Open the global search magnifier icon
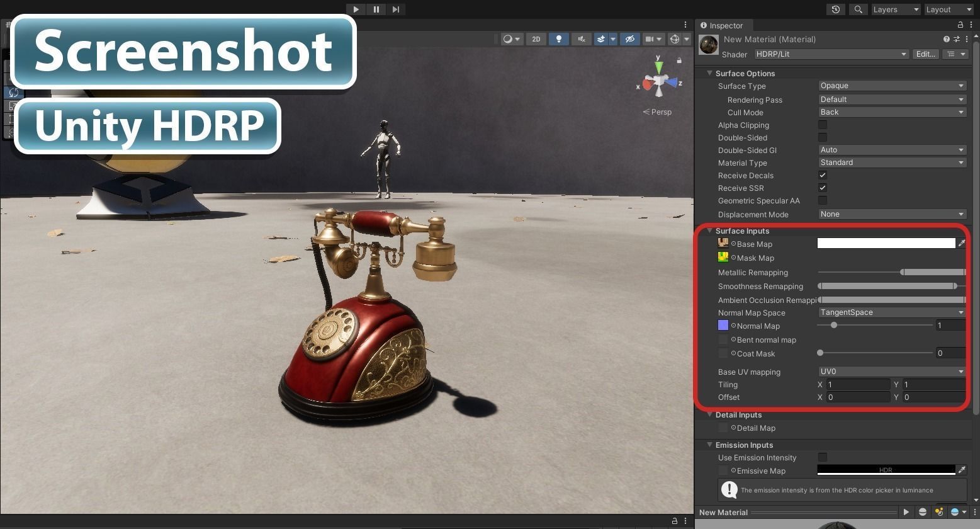 (x=857, y=9)
